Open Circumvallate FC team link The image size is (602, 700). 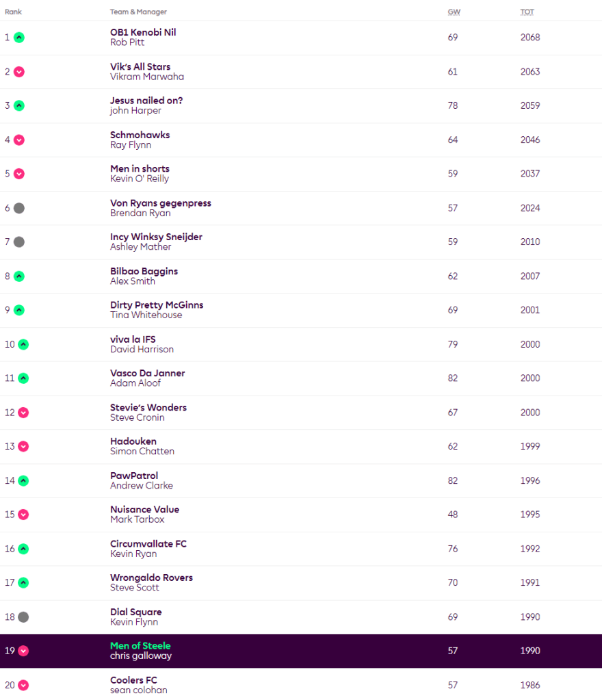tap(148, 544)
